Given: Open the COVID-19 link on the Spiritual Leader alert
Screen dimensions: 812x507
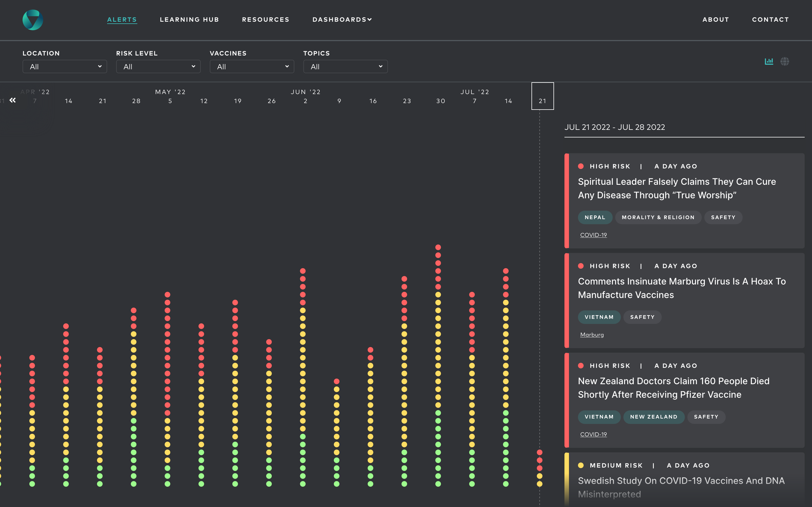Looking at the screenshot, I should 593,235.
